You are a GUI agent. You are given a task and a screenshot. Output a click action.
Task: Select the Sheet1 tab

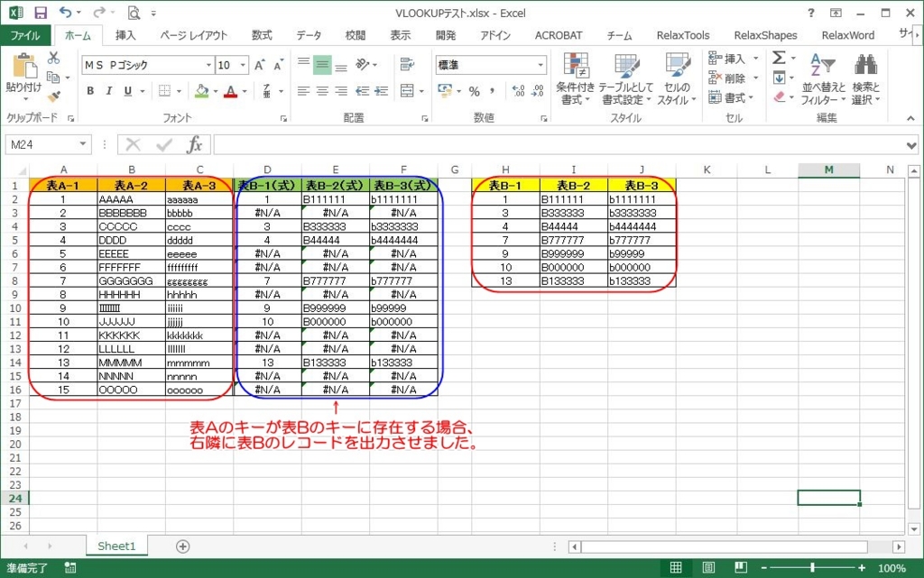(116, 546)
